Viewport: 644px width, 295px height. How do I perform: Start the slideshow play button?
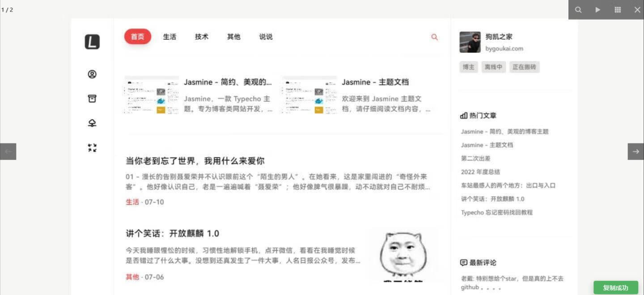tap(598, 10)
